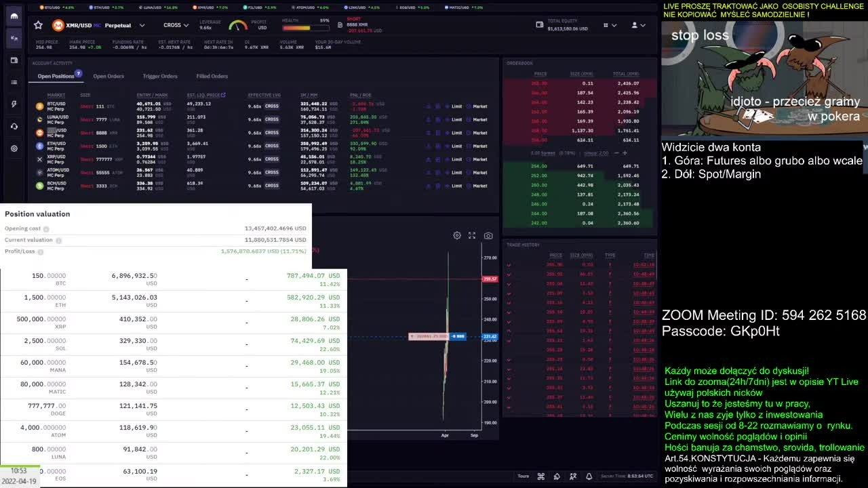
Task: Click the lightning bolt icon in left sidebar
Action: pos(14,104)
